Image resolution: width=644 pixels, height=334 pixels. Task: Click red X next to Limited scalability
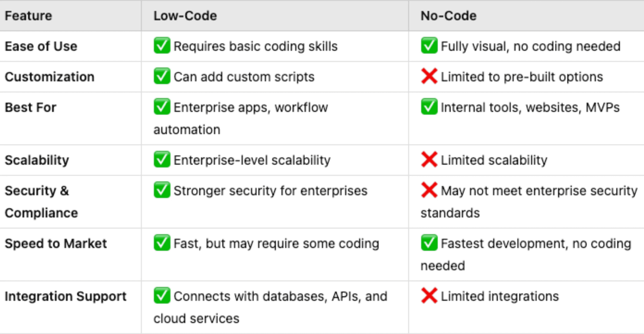(x=429, y=159)
